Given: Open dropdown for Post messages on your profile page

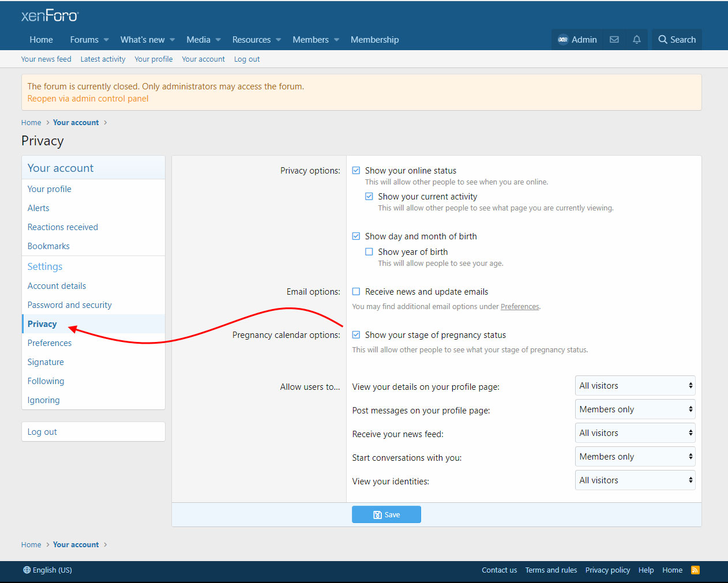Looking at the screenshot, I should coord(635,409).
